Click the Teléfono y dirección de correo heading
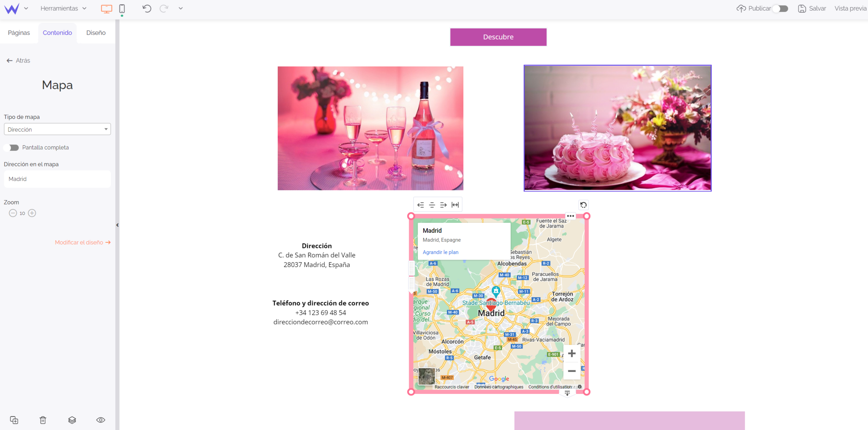868x430 pixels. click(321, 303)
